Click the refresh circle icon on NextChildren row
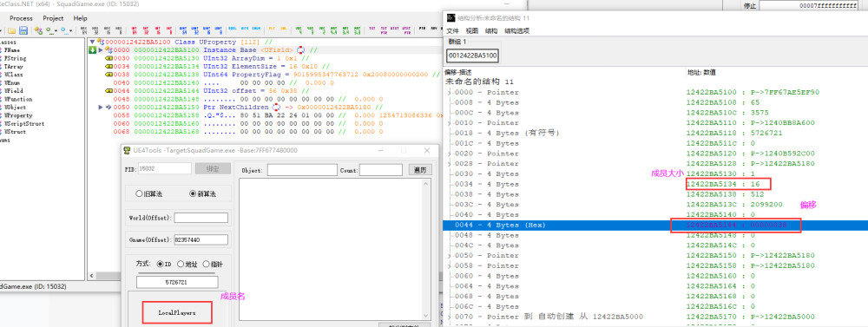This screenshot has height=327, width=868. click(276, 108)
